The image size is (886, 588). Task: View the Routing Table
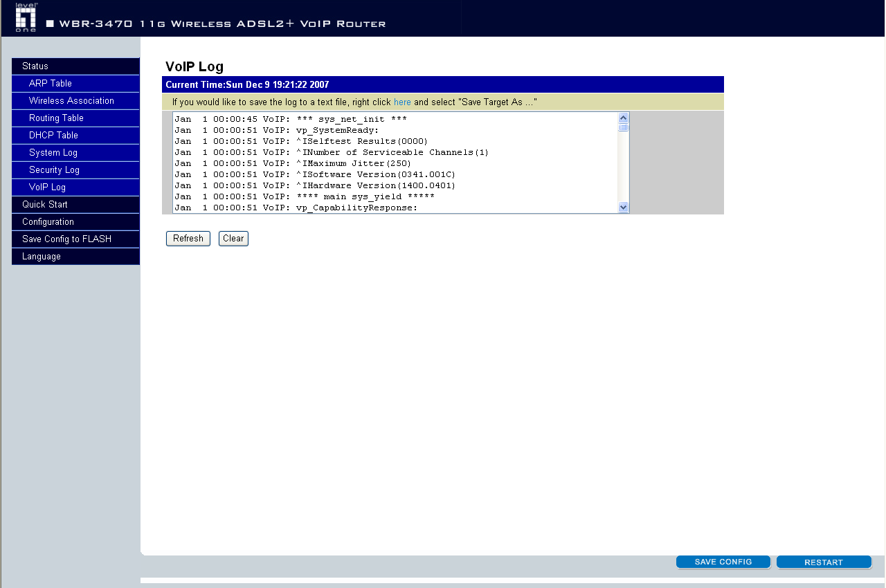[x=75, y=118]
